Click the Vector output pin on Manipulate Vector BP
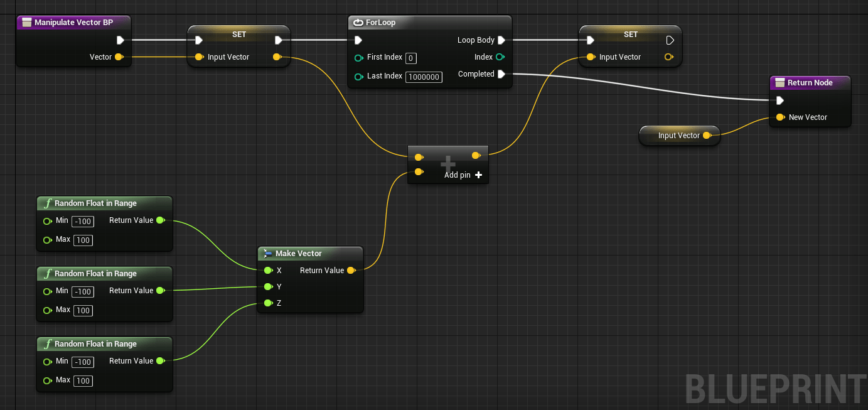This screenshot has height=410, width=868. pyautogui.click(x=120, y=57)
